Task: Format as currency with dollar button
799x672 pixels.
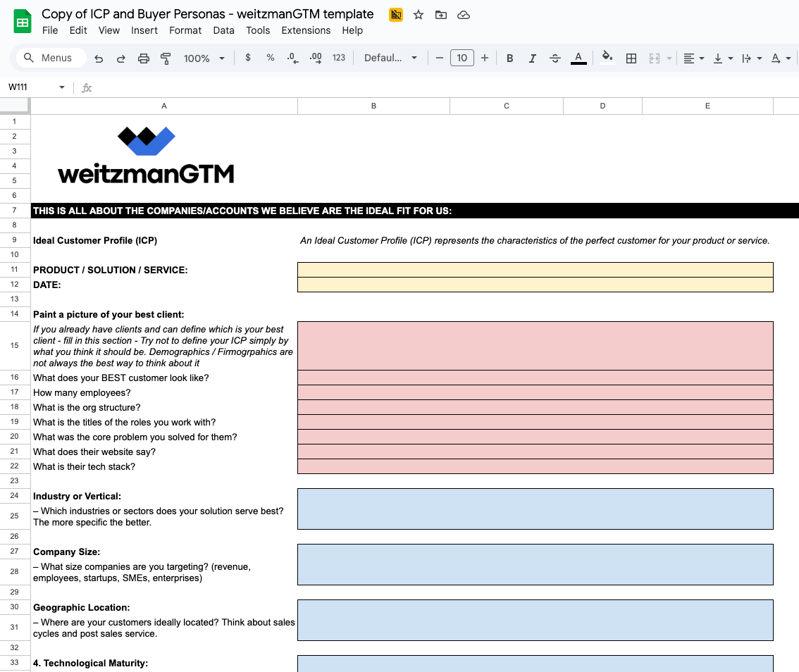Action: coord(247,58)
